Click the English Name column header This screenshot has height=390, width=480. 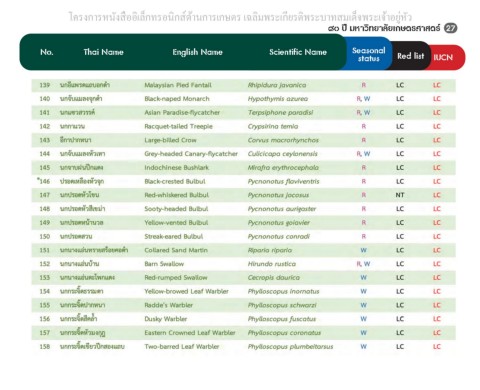click(x=197, y=52)
